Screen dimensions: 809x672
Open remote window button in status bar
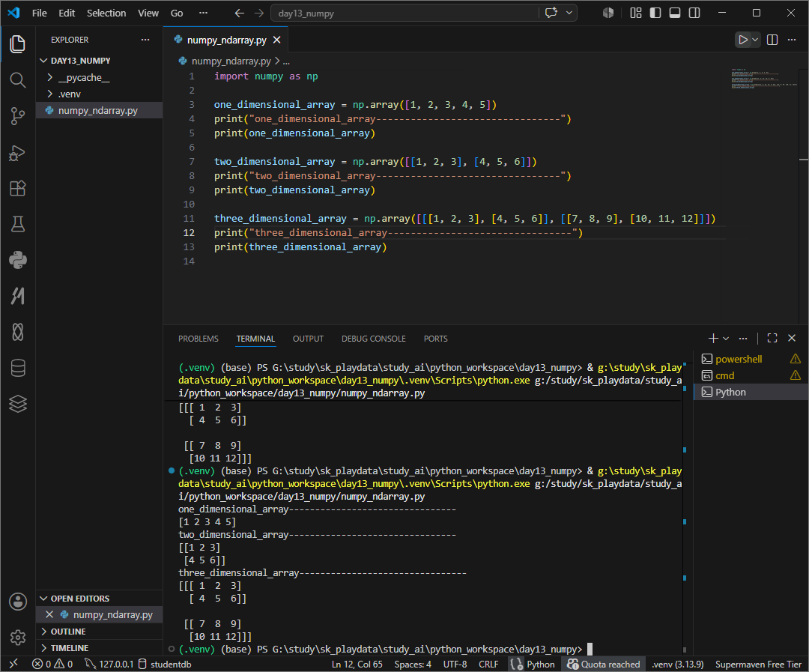(14, 664)
